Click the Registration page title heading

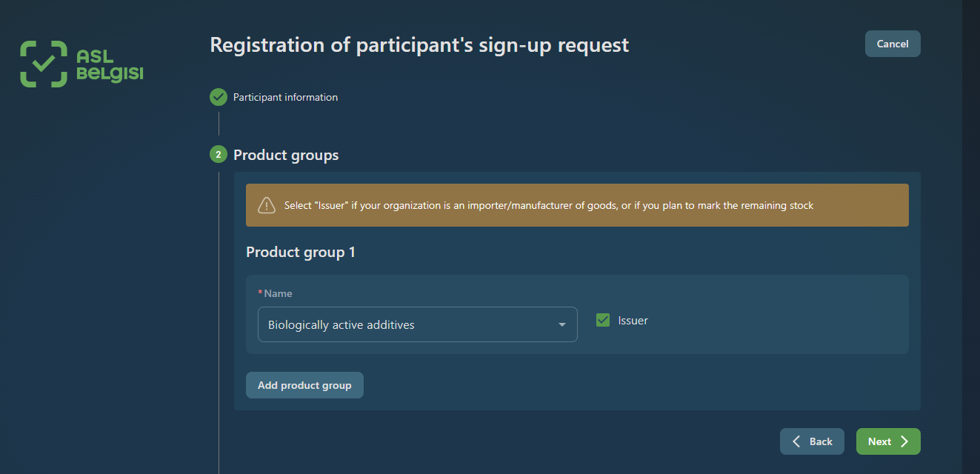[x=419, y=45]
